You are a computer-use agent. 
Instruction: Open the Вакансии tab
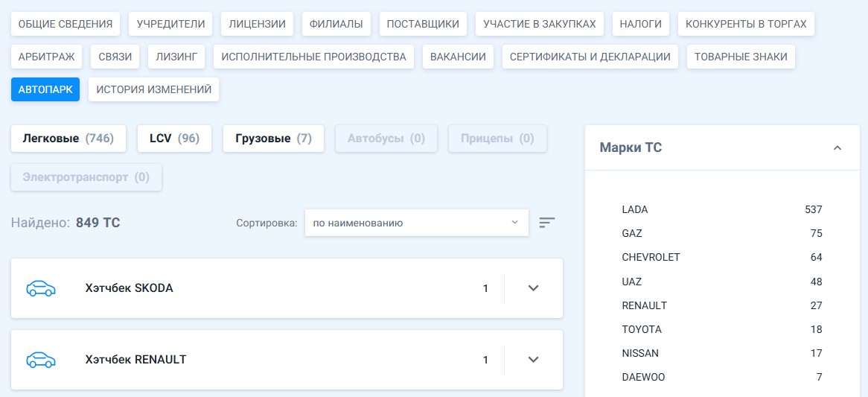point(458,57)
